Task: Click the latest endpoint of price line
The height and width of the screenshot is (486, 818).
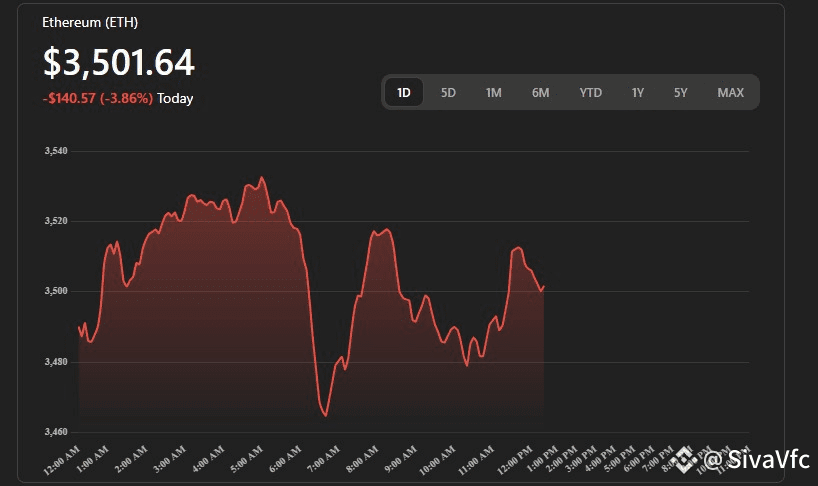Action: [544, 286]
